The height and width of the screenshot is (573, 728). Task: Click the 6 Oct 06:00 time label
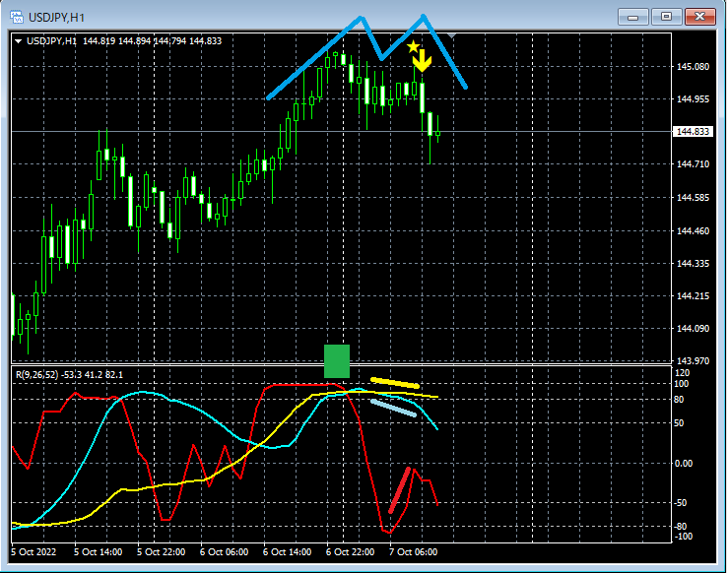point(224,552)
